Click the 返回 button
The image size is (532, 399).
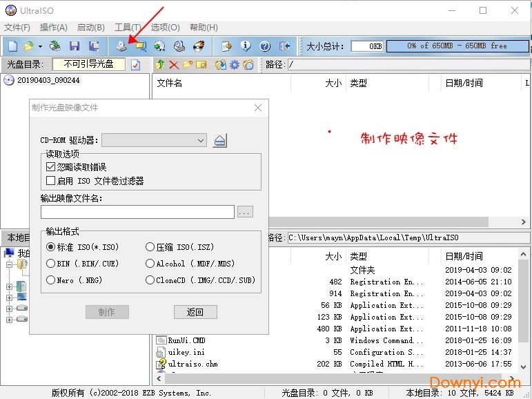[x=195, y=312]
